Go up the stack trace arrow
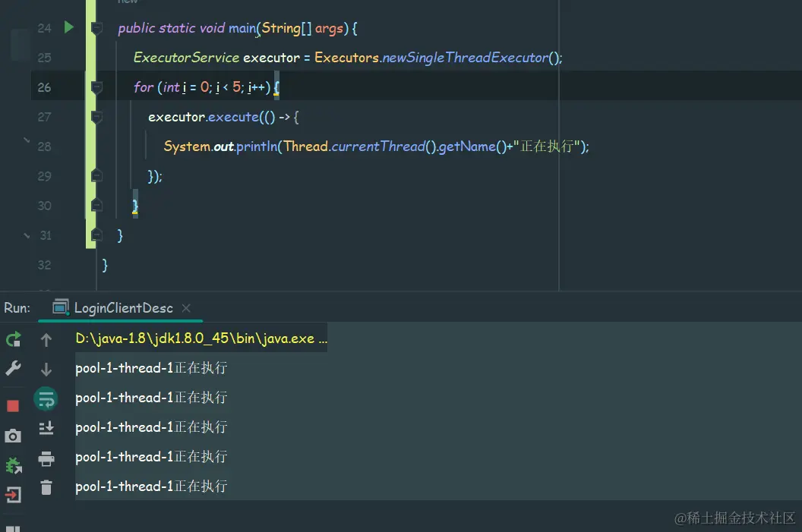The height and width of the screenshot is (532, 802). click(x=46, y=340)
